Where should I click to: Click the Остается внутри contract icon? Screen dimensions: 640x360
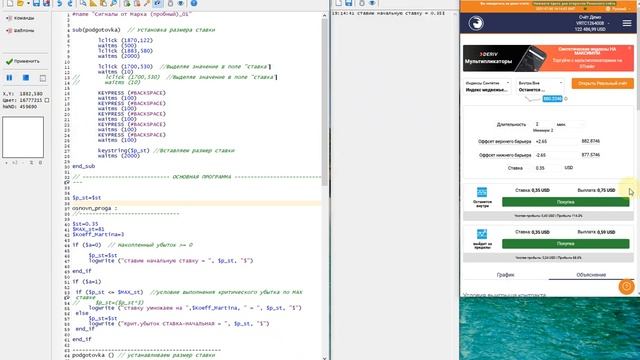(482, 192)
